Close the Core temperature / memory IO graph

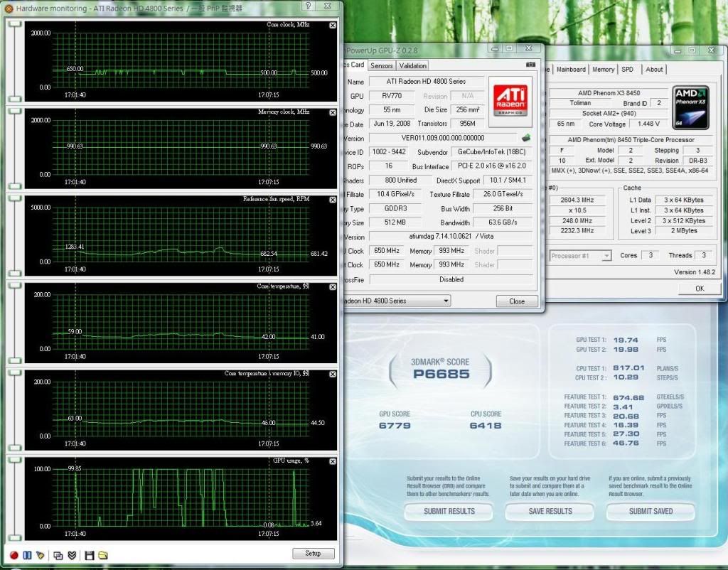tap(333, 374)
